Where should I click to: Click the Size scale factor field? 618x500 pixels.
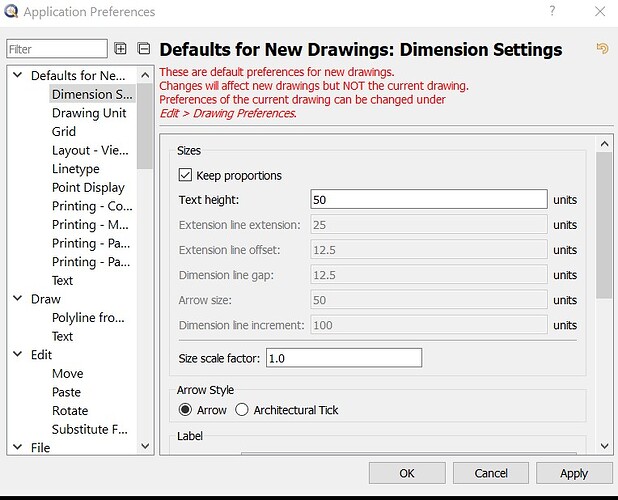click(344, 358)
